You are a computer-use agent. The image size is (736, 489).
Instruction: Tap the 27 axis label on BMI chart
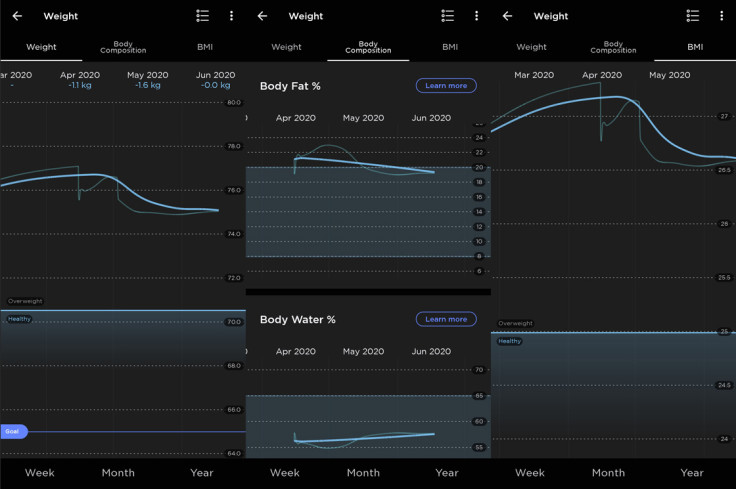point(724,116)
